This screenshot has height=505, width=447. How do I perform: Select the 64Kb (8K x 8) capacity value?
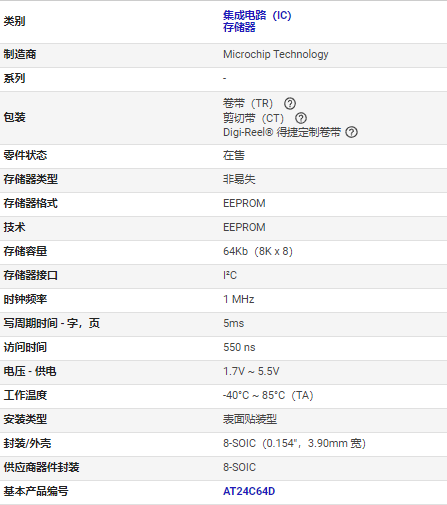point(258,251)
